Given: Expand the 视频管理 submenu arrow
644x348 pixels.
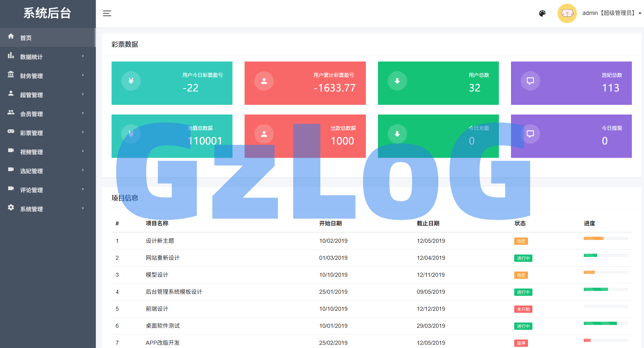Looking at the screenshot, I should click(83, 151).
